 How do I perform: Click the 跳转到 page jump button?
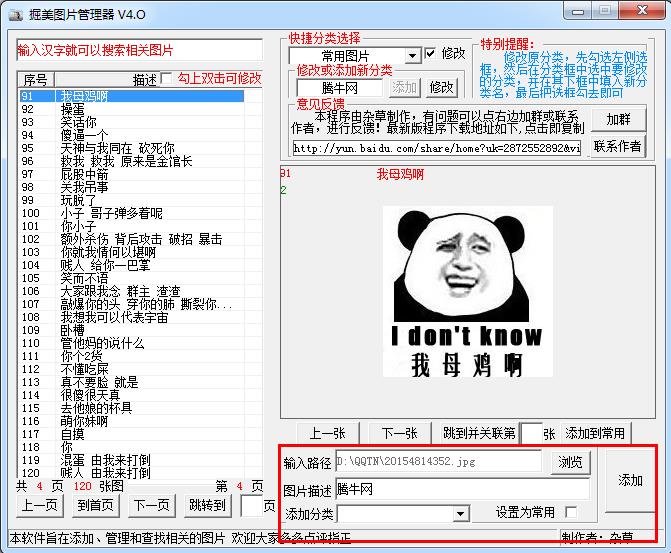[x=208, y=505]
